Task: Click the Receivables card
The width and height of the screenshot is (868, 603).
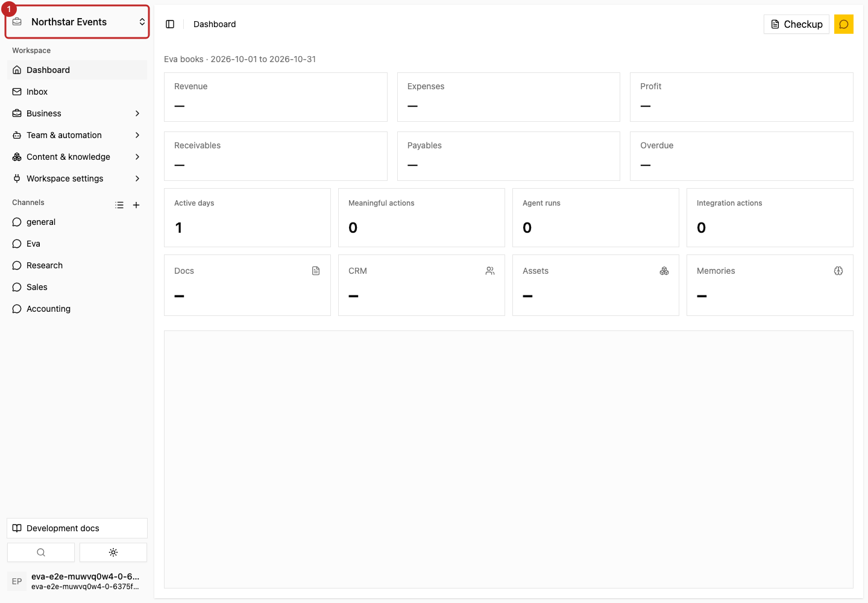Action: tap(275, 156)
